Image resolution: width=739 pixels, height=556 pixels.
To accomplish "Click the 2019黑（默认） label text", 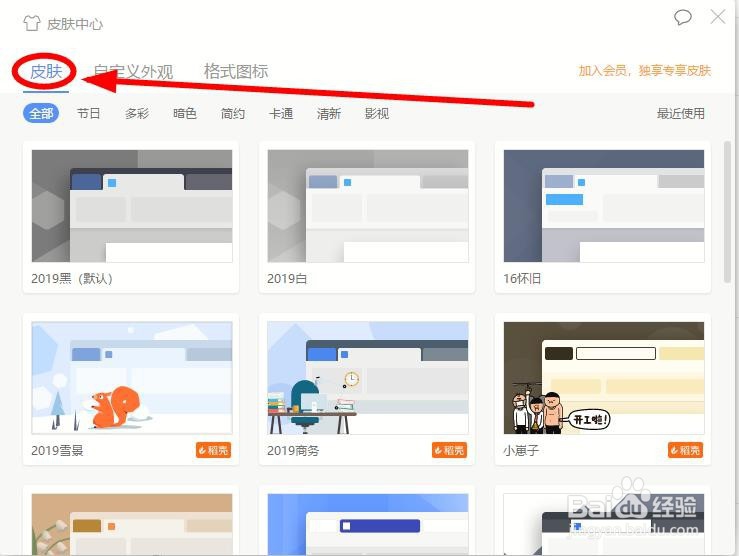I will coord(72,278).
